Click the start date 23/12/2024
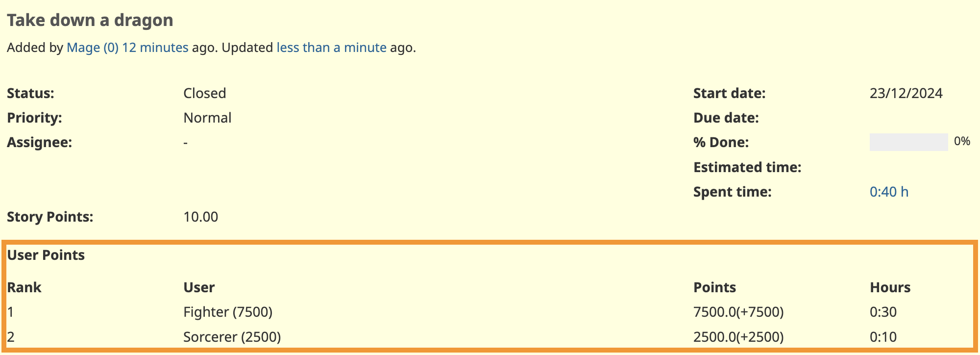This screenshot has height=355, width=980. [906, 93]
